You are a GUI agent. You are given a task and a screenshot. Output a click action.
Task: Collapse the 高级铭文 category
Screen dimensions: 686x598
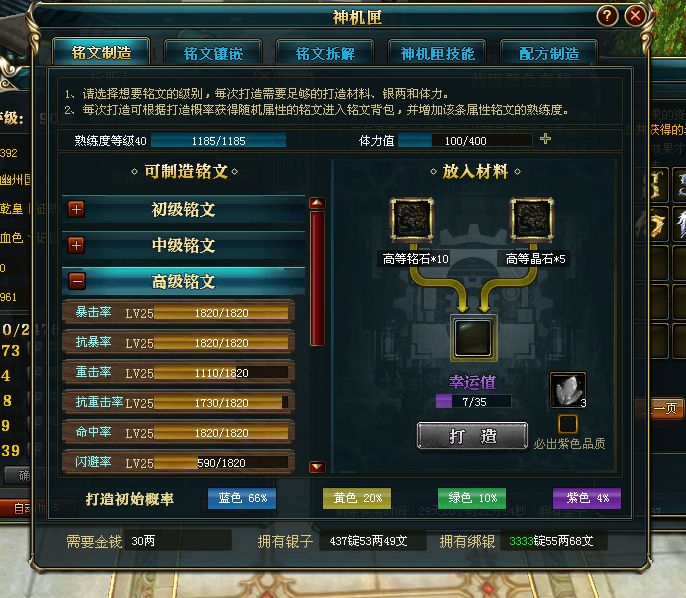pos(77,281)
